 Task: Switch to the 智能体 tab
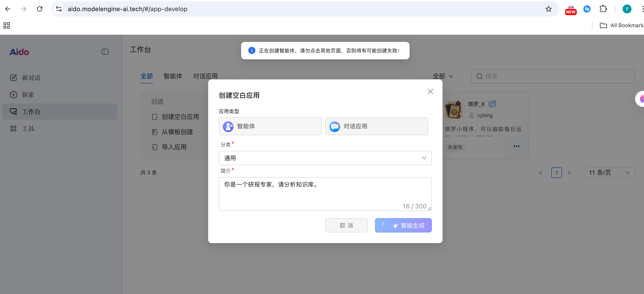pos(173,76)
